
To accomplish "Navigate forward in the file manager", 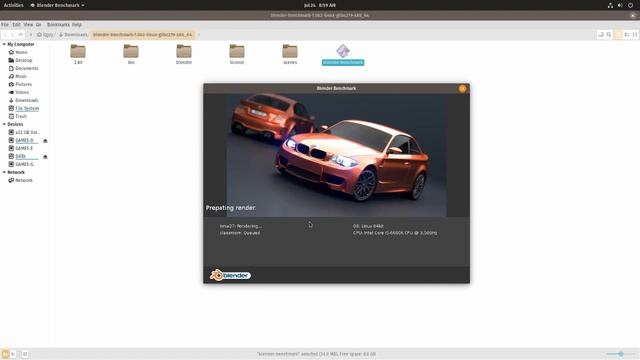I will [x=13, y=35].
